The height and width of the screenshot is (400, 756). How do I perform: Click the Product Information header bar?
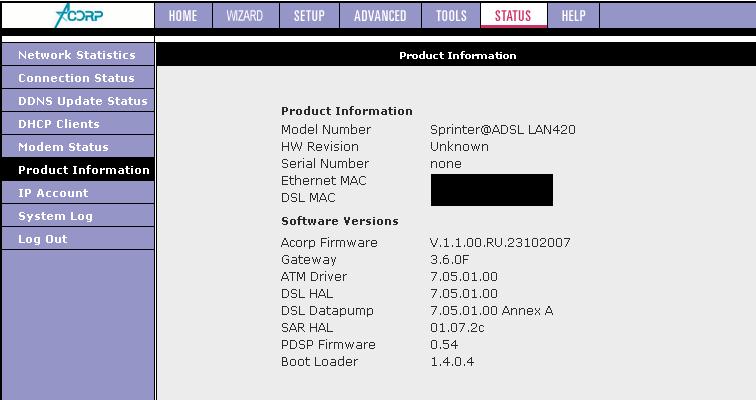[457, 56]
